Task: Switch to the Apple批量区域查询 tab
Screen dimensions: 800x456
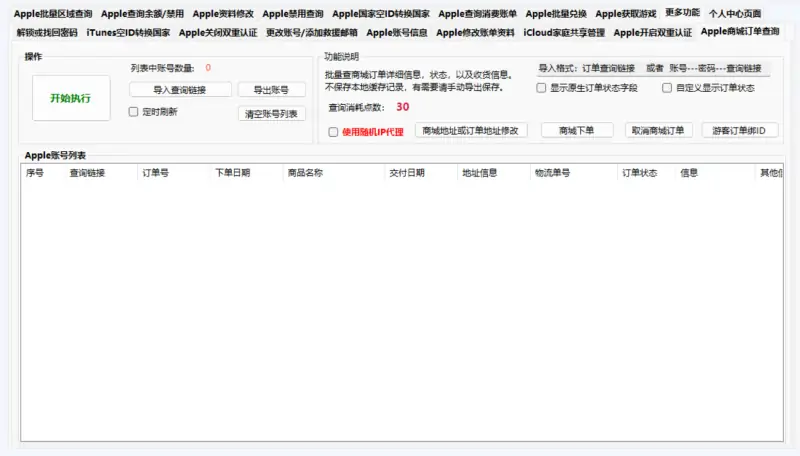Action: tap(53, 14)
